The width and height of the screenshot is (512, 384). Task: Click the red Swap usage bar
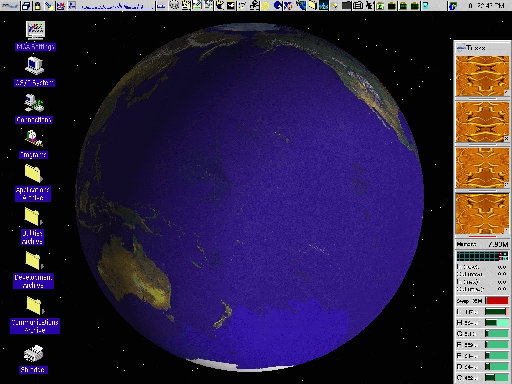click(497, 301)
